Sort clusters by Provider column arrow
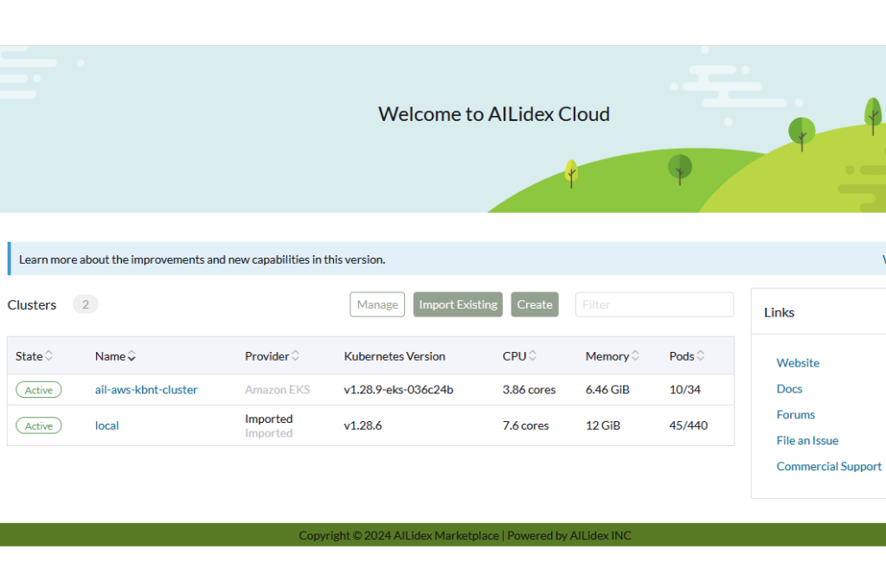 coord(295,356)
